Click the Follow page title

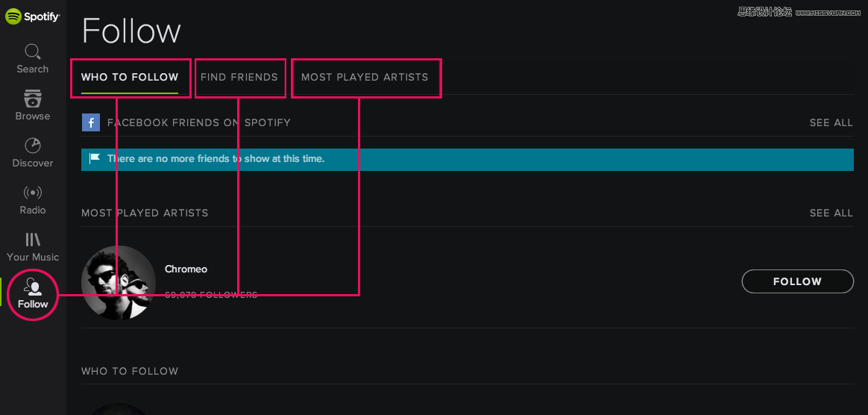pyautogui.click(x=131, y=31)
